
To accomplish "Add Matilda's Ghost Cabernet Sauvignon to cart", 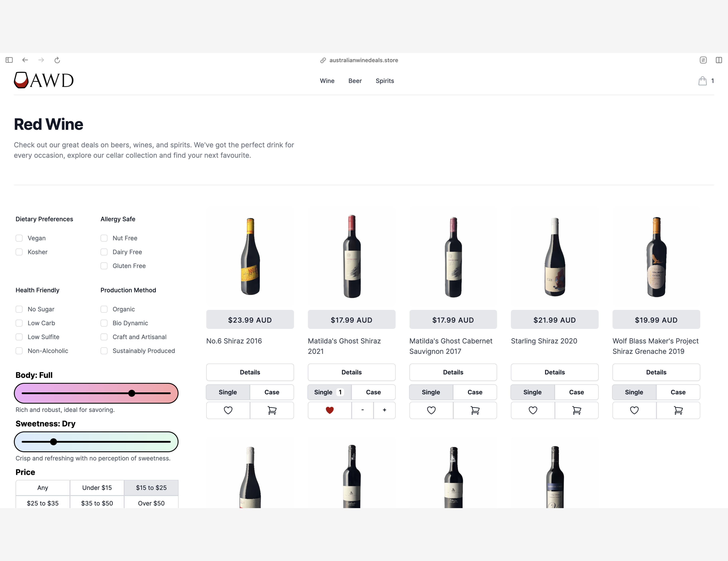I will point(475,410).
